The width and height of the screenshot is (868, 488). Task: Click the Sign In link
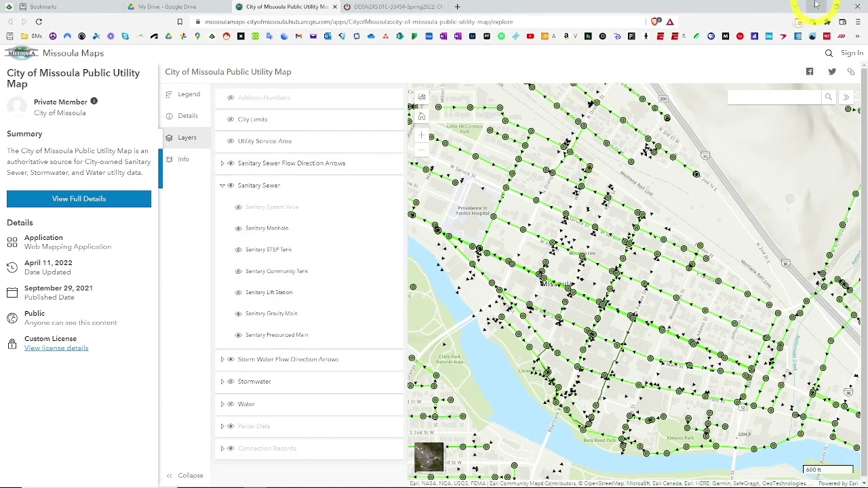tap(852, 53)
